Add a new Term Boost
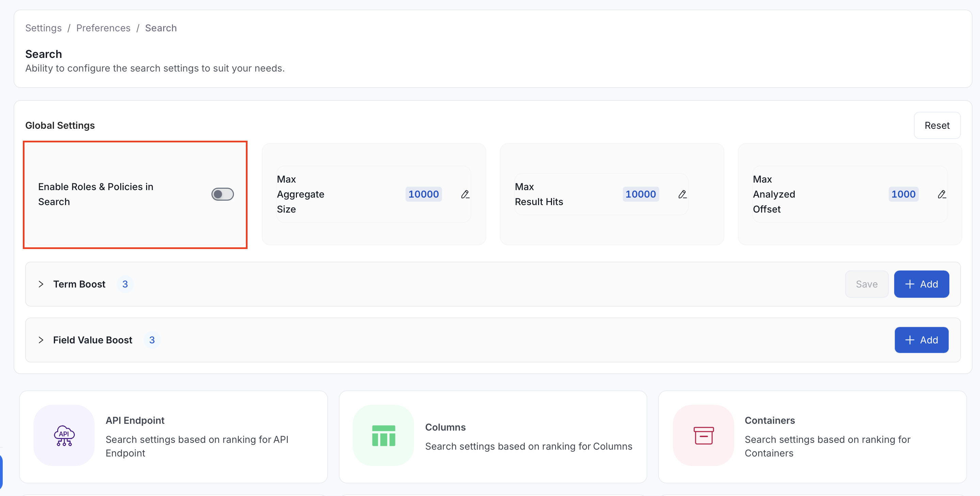Viewport: 980px width, 496px height. 921,284
